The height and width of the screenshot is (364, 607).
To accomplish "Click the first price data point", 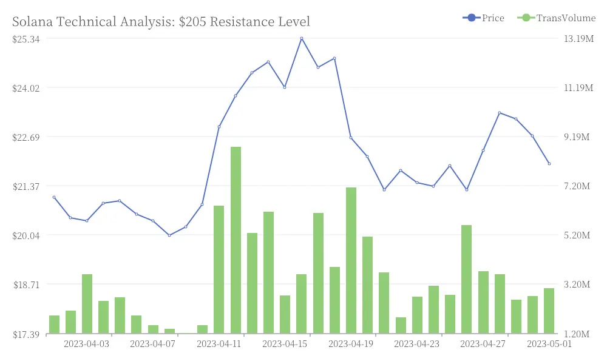I will coord(54,197).
